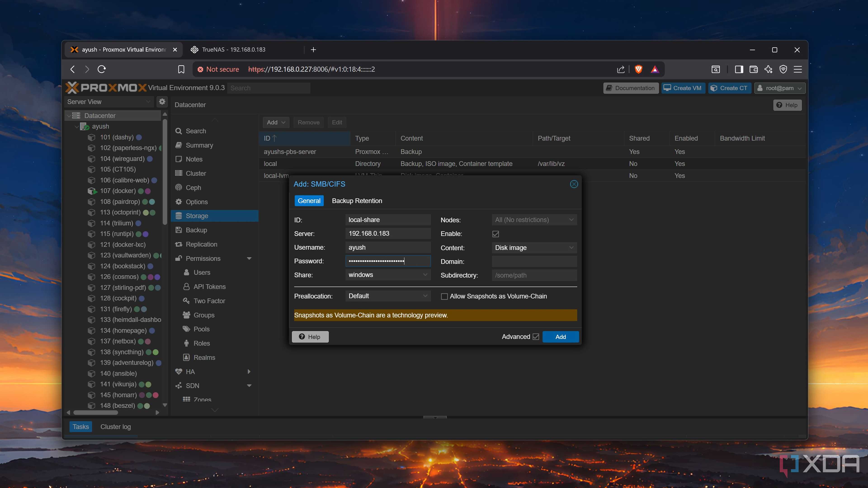868x488 pixels.
Task: Click the Add button in dialog
Action: pyautogui.click(x=560, y=337)
